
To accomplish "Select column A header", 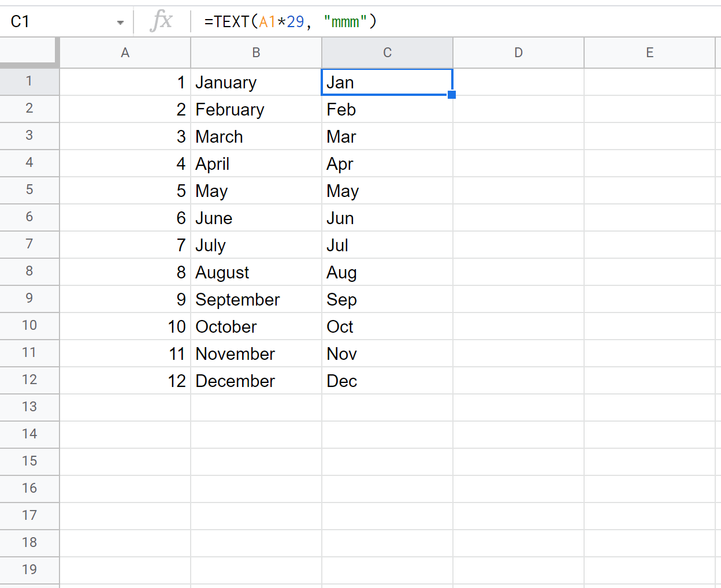I will [125, 53].
